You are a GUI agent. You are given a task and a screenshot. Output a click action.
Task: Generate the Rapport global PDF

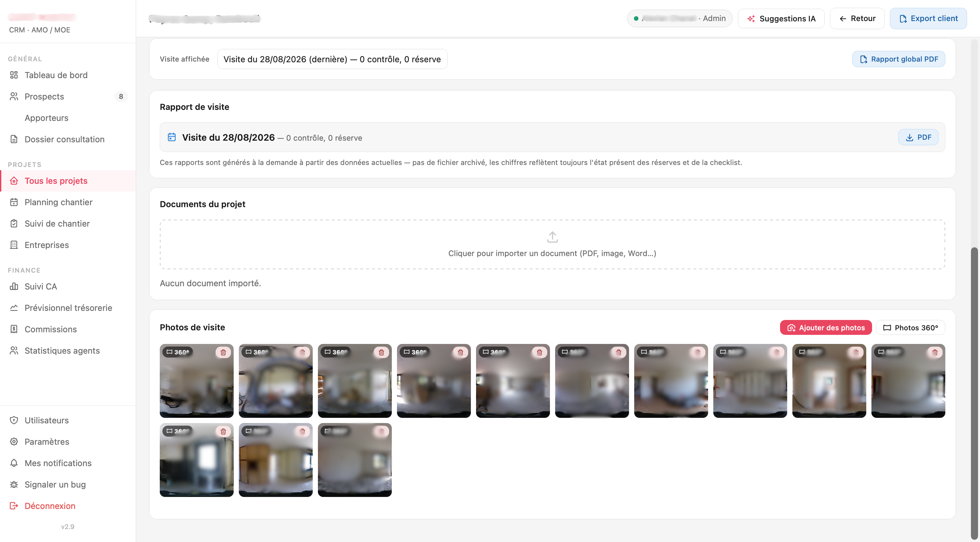(899, 59)
